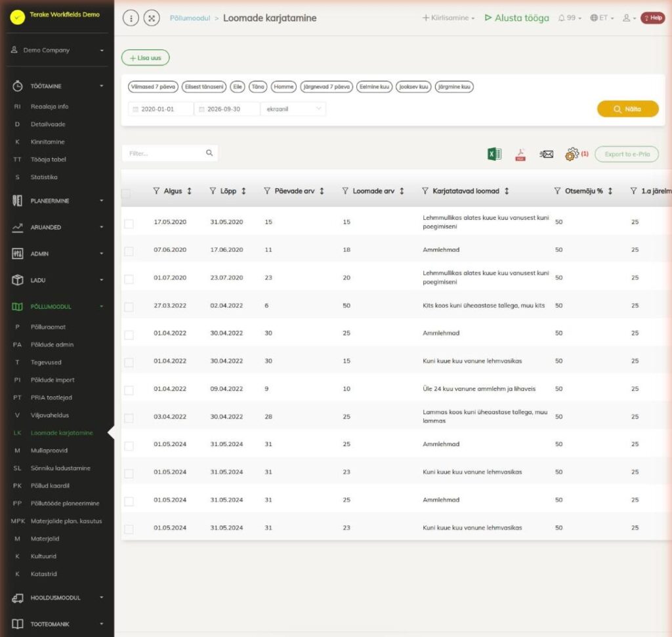Sort by Loomade arv column arrows
672x637 pixels.
click(402, 191)
